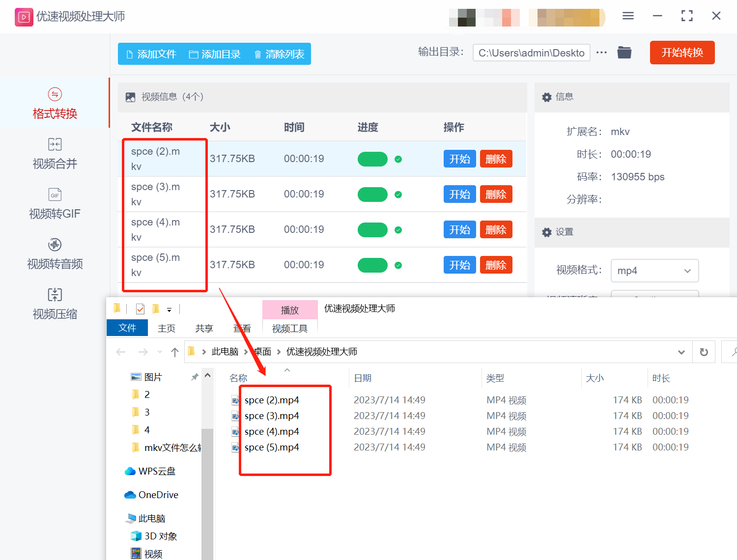Screen dimensions: 737x560
Task: Click 优速视频处理大师 in the address breadcrumb
Action: tap(322, 352)
